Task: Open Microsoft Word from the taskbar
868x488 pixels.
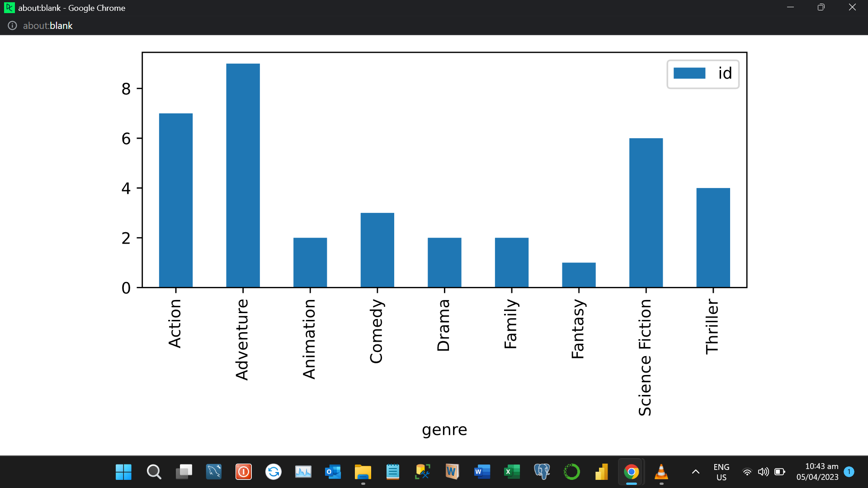Action: click(482, 471)
